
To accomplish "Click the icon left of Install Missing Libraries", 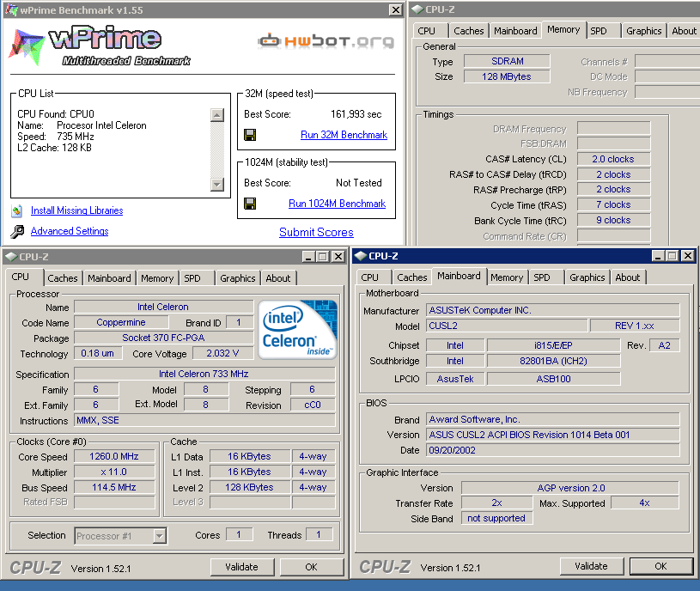I will 17,210.
